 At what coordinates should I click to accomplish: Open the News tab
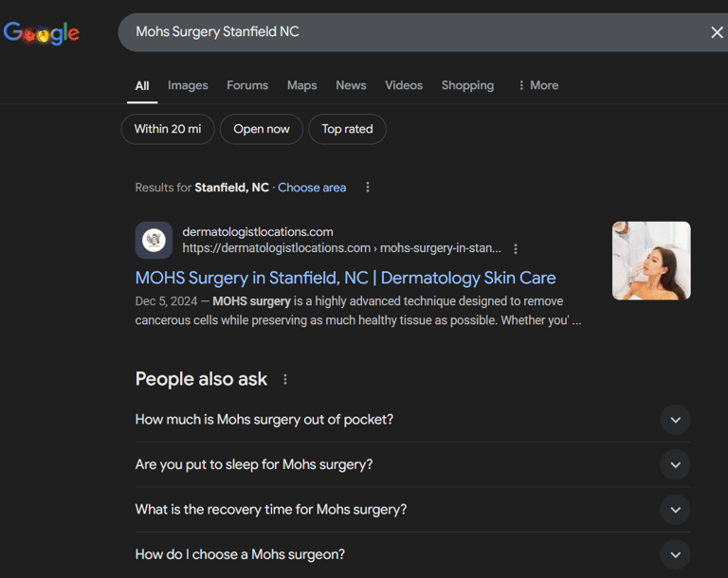pyautogui.click(x=351, y=85)
